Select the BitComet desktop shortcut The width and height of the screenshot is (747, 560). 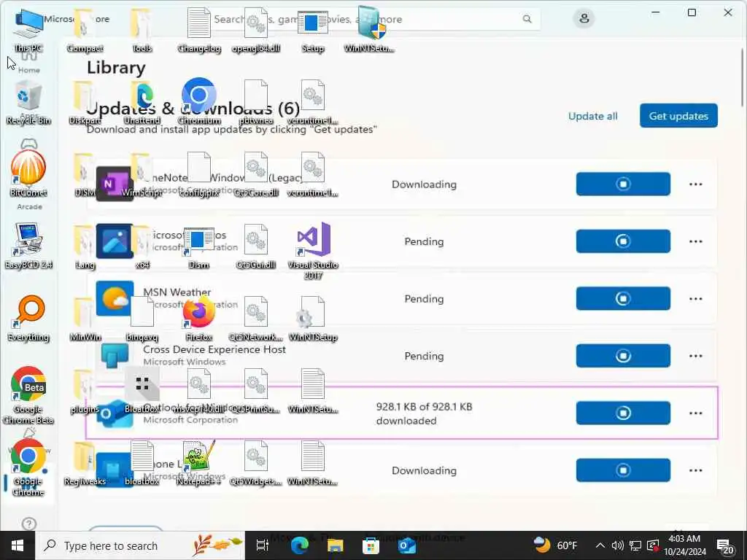pos(28,174)
